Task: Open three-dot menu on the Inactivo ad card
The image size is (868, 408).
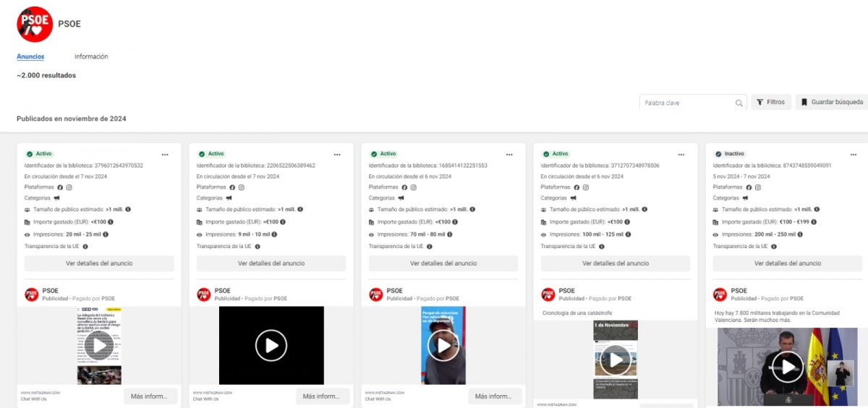Action: 854,154
